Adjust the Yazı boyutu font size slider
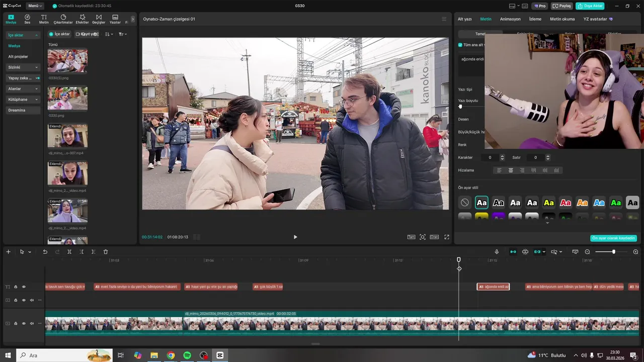 [x=460, y=107]
